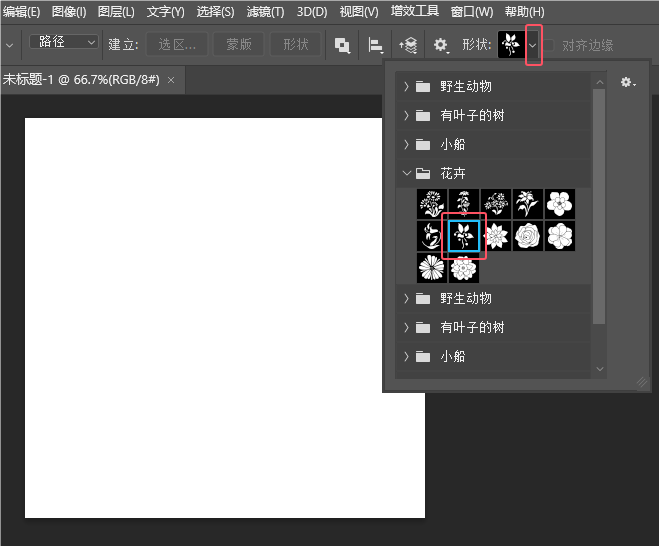Expand the lower 有叶子的树 folder chevron
The height and width of the screenshot is (546, 659).
tap(406, 327)
